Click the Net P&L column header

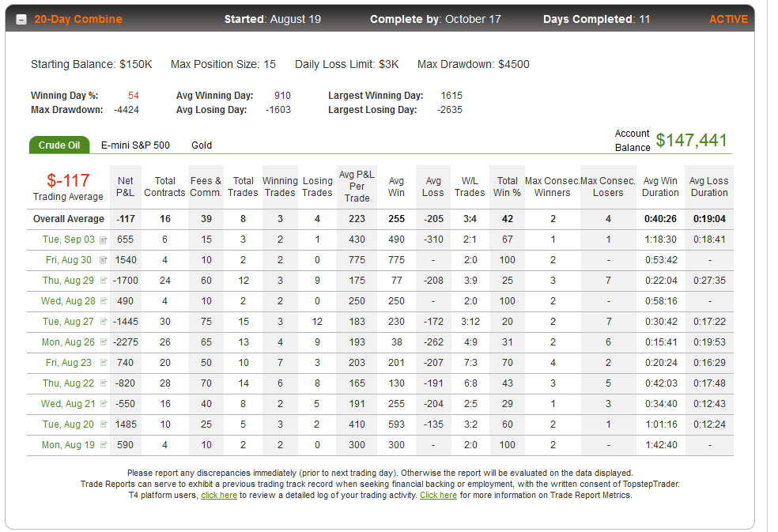(125, 187)
